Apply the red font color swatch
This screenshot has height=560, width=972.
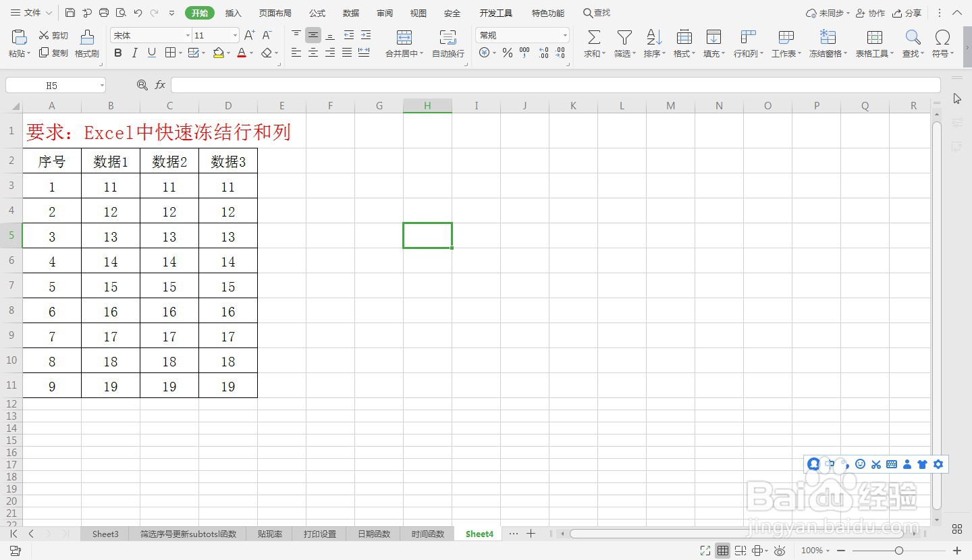242,53
